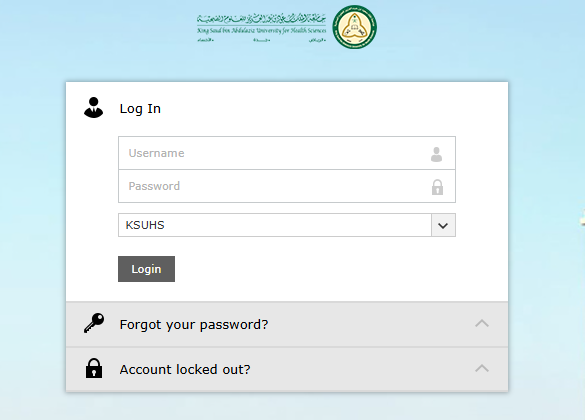Open the KSUHS domain dropdown
Screen dimensions: 585x420
point(287,225)
